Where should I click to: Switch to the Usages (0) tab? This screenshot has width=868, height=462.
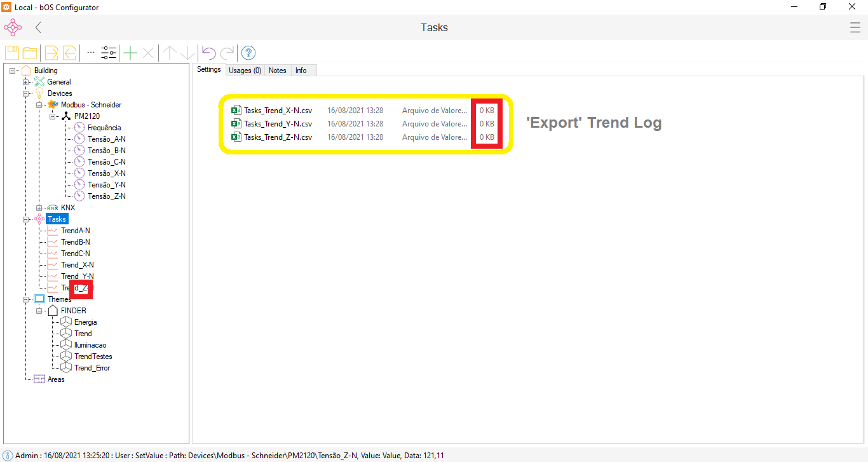(x=245, y=71)
